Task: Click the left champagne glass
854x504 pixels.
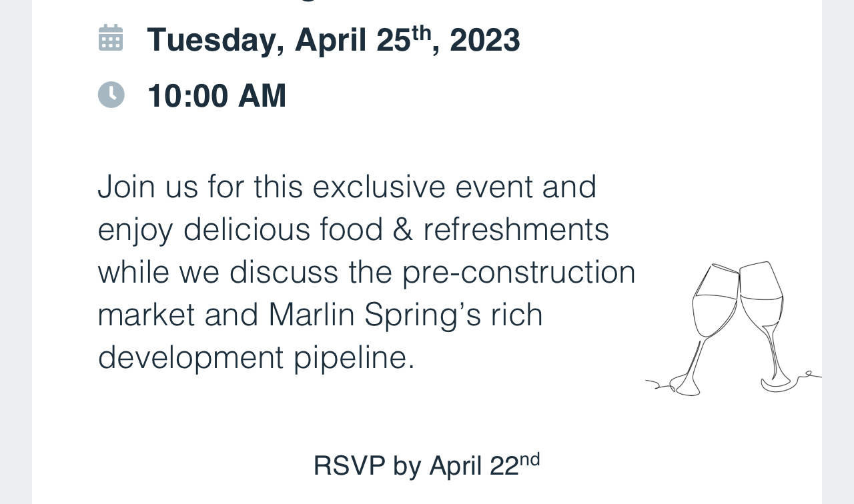Action: (707, 328)
